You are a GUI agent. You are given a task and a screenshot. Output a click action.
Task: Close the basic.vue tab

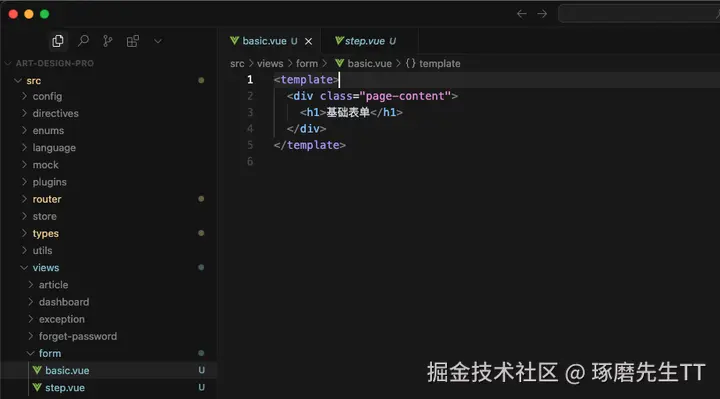pos(309,41)
